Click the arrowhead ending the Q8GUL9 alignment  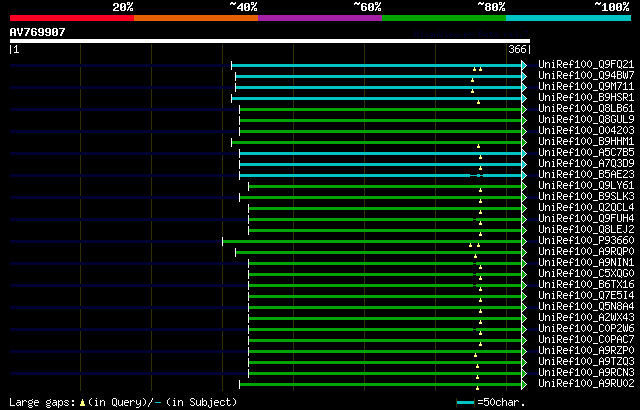[524, 120]
